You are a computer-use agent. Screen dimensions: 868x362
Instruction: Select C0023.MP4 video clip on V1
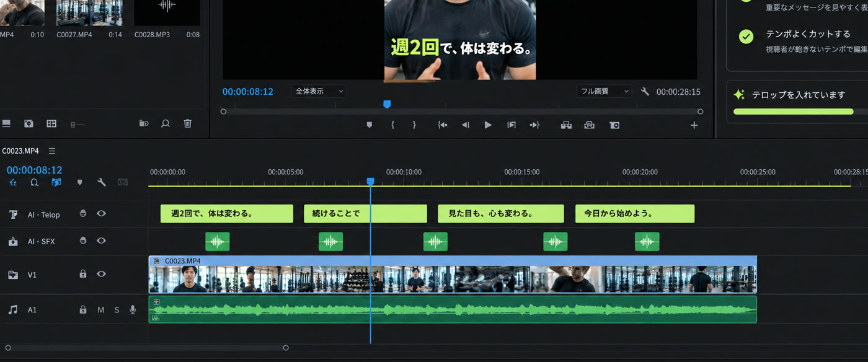click(x=453, y=274)
